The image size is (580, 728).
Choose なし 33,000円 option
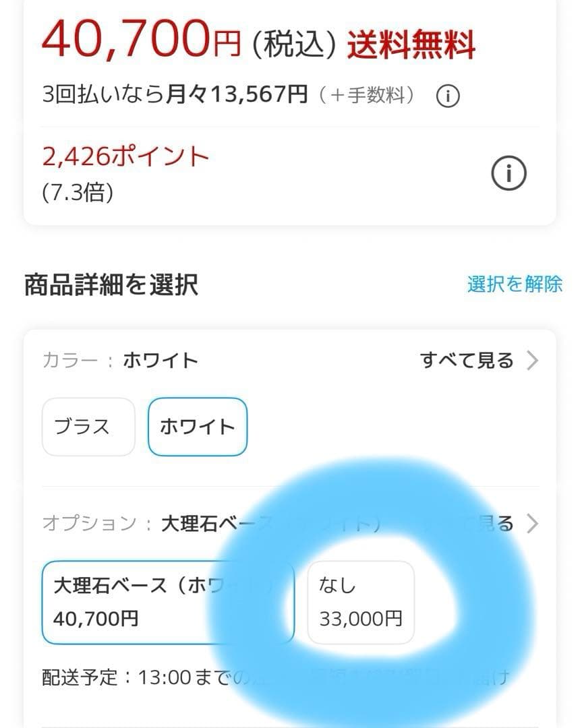coord(360,602)
